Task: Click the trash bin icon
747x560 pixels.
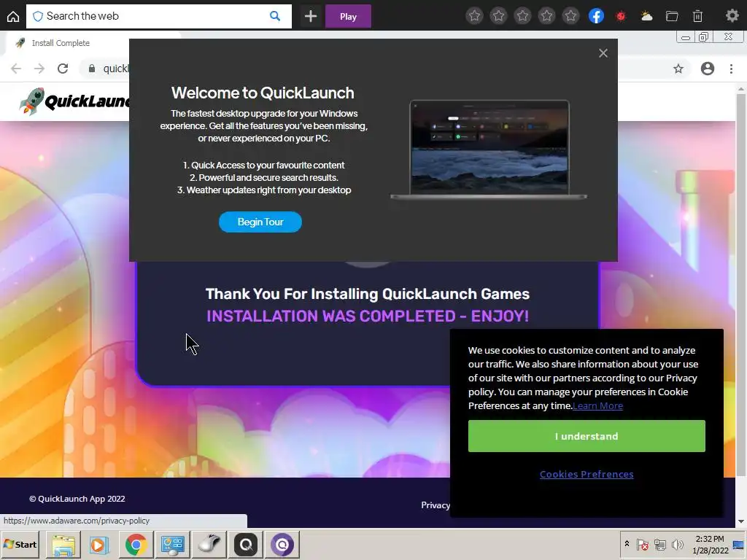Action: point(697,16)
